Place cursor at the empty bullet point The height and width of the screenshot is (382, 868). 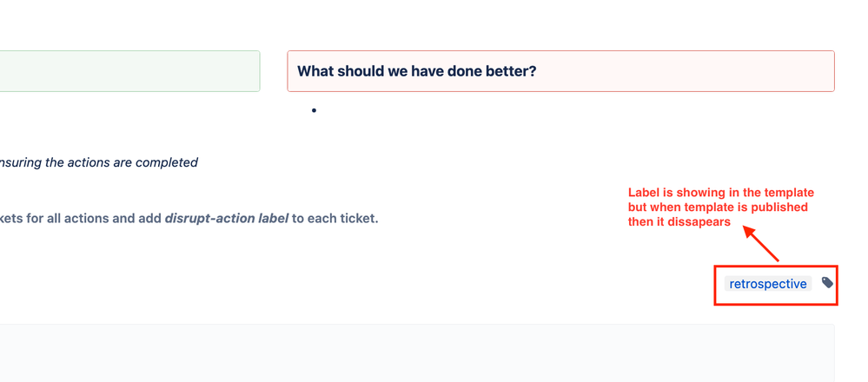coord(314,110)
